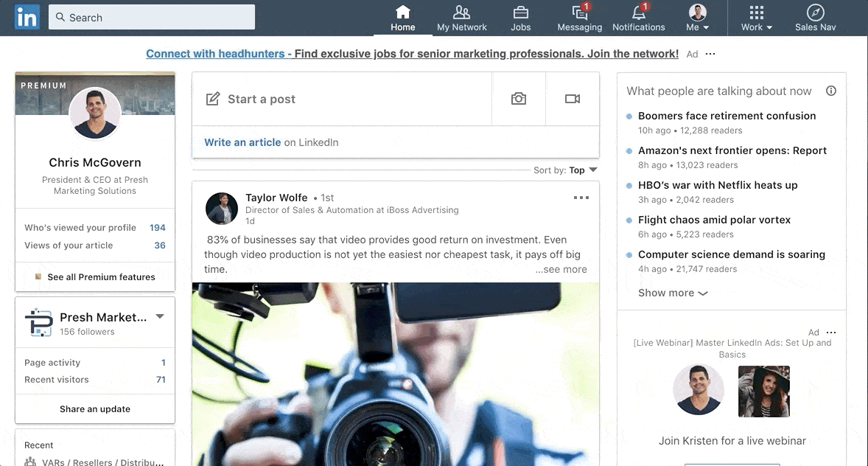This screenshot has height=466, width=868.
Task: View Notifications
Action: point(638,18)
